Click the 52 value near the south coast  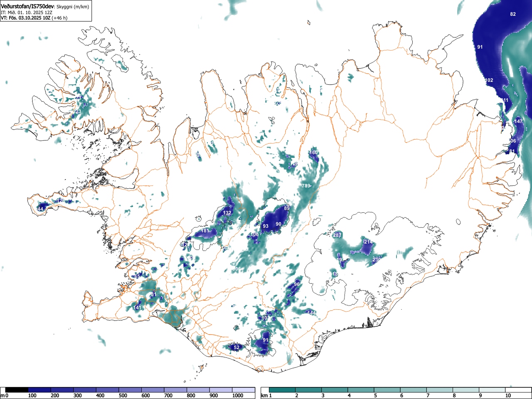pyautogui.click(x=236, y=347)
